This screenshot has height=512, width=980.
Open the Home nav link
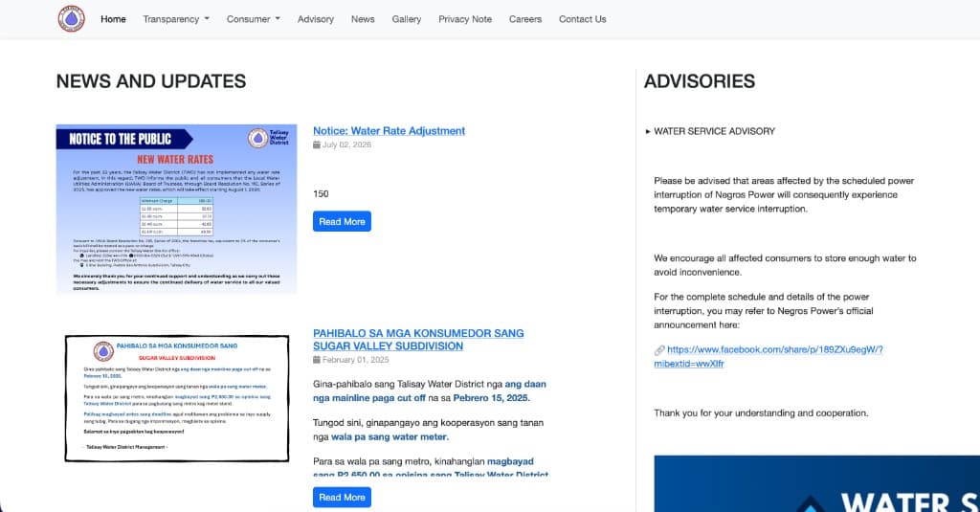[x=113, y=19]
